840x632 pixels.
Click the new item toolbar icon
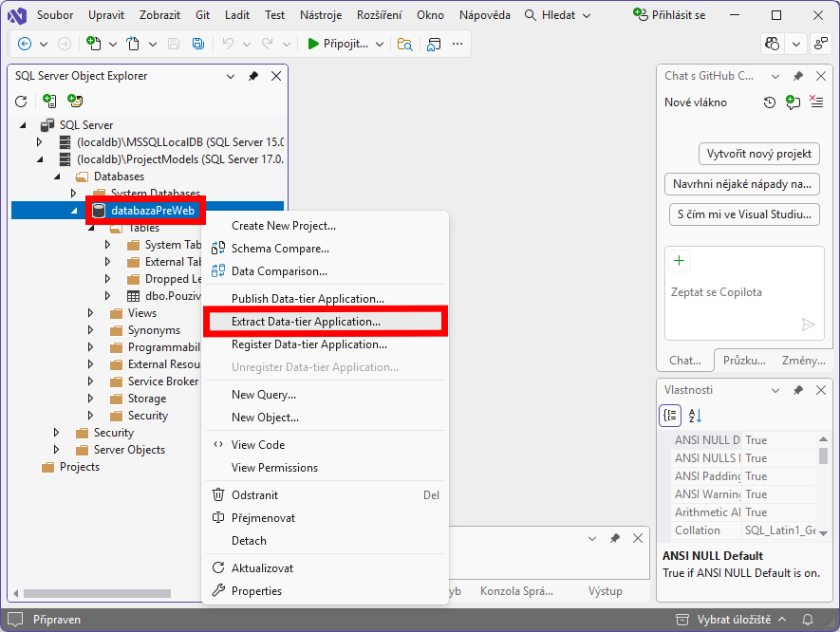tap(94, 44)
